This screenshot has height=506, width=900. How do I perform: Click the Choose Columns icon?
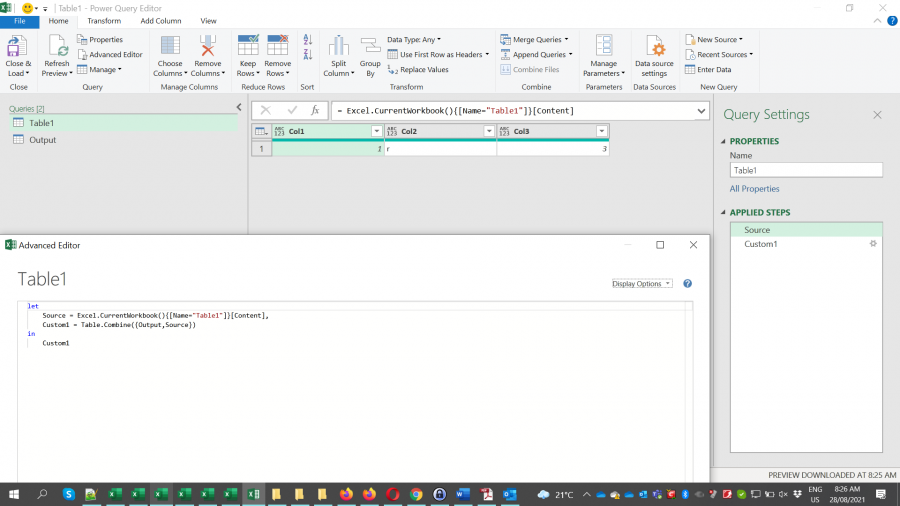click(170, 45)
